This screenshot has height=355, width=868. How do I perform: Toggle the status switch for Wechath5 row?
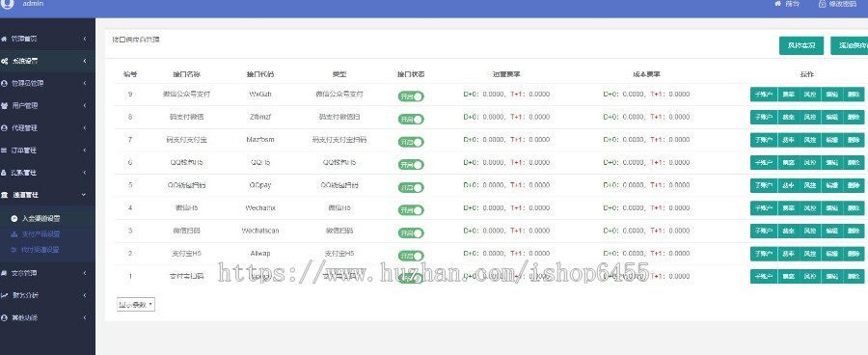[x=411, y=210]
